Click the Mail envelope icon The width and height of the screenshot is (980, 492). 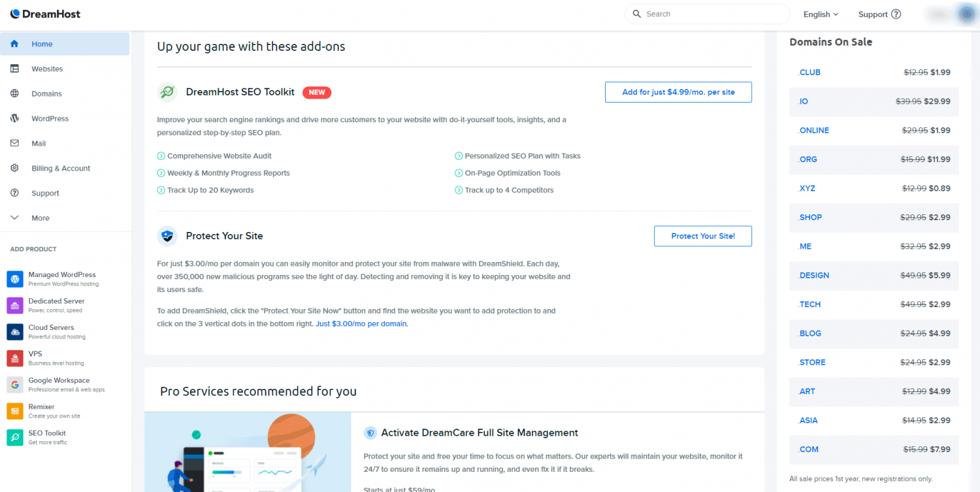click(14, 143)
